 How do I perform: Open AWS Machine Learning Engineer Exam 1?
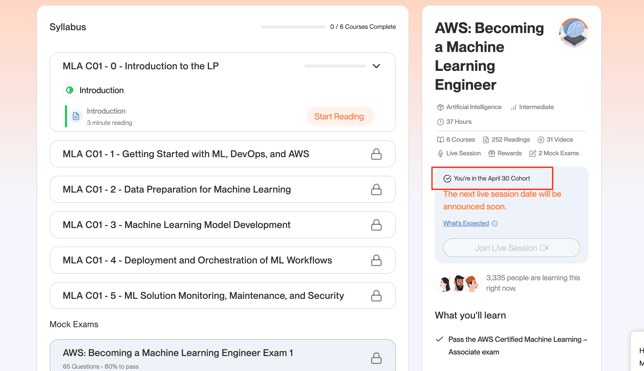(x=223, y=355)
